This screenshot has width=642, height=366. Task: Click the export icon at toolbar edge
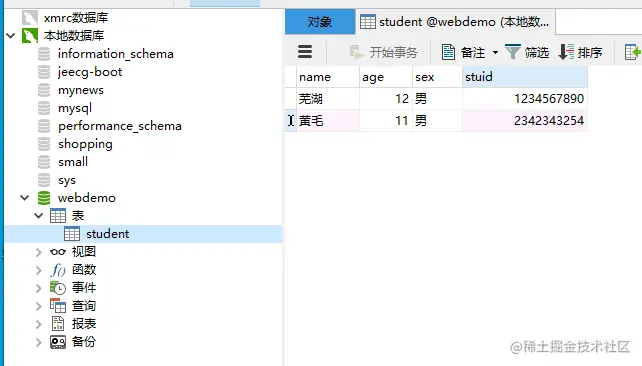coord(633,52)
